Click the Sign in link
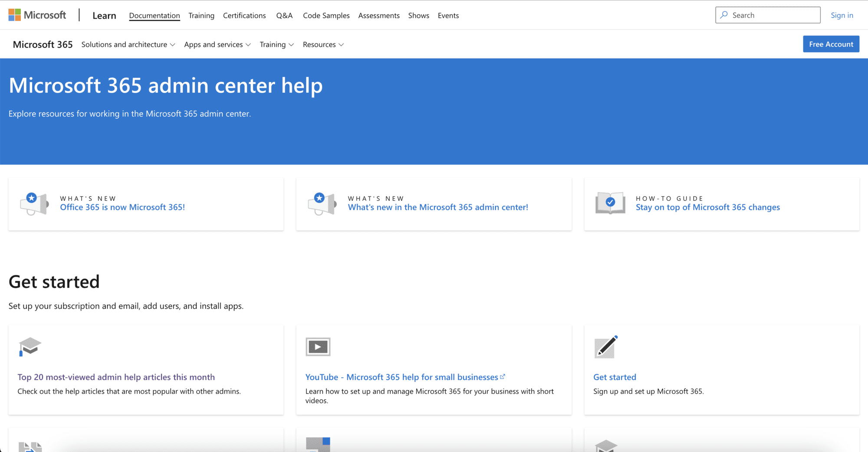Screen dimensions: 868x452 coord(842,15)
